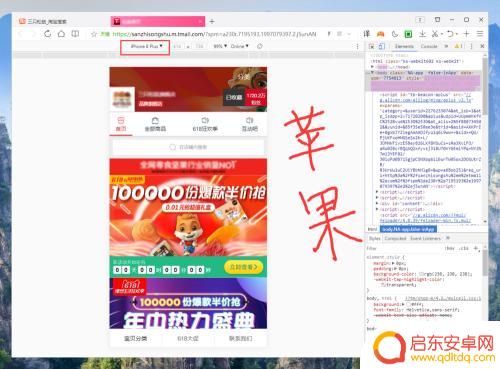The height and width of the screenshot is (369, 500).
Task: Toggle the device toolbar icon in DevTools
Action: point(381,46)
